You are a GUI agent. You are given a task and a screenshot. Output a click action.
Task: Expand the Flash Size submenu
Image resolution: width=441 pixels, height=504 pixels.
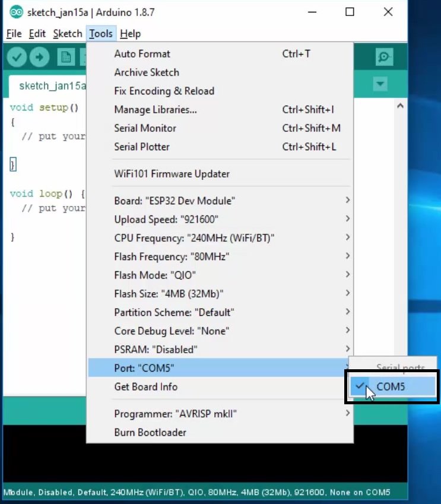[x=221, y=294]
